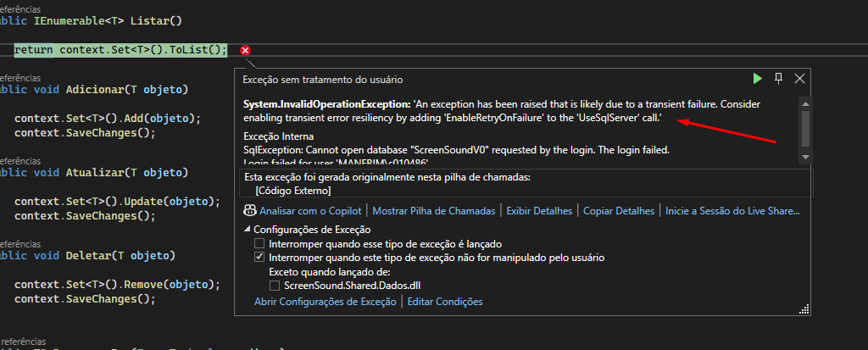Click Exibir Detalhes link
Viewport: 868px width, 350px height.
tap(539, 210)
